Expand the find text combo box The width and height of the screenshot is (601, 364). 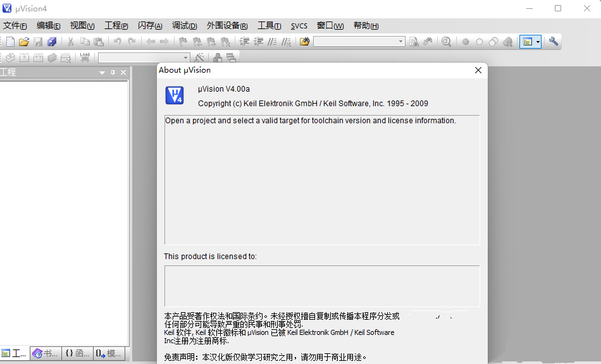coord(400,41)
